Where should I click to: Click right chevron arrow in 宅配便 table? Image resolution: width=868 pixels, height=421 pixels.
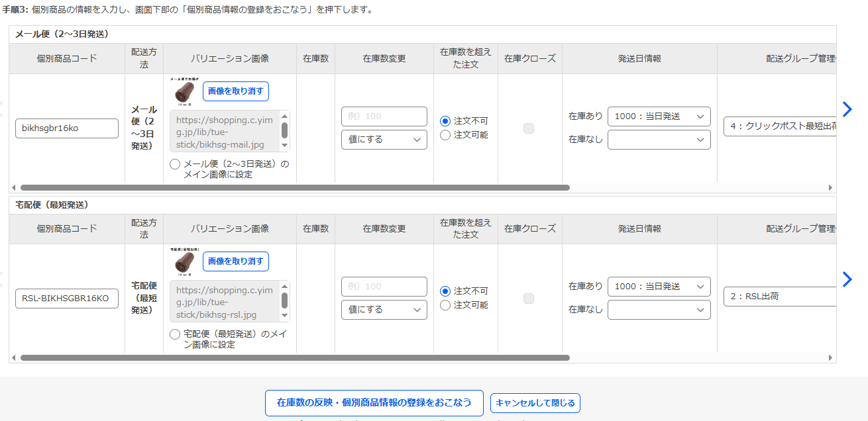coord(846,279)
